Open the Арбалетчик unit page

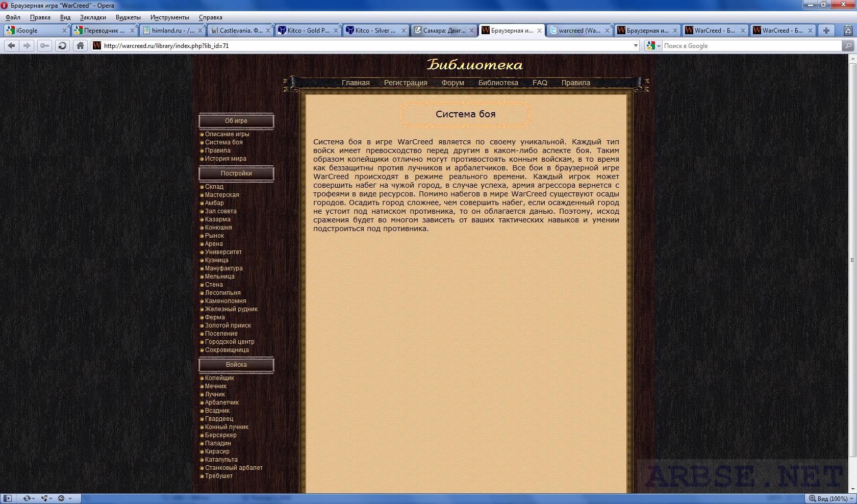point(221,402)
